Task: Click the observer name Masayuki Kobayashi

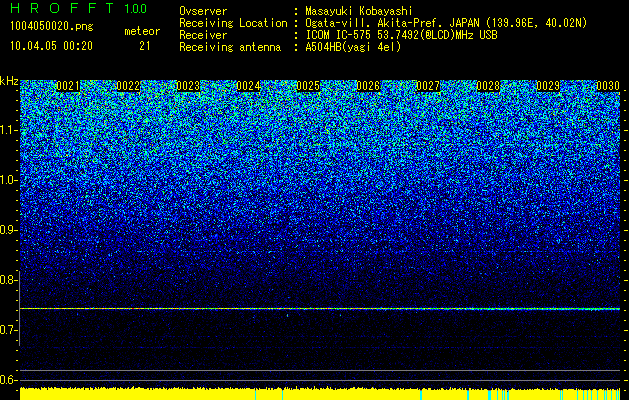Action: tap(359, 11)
